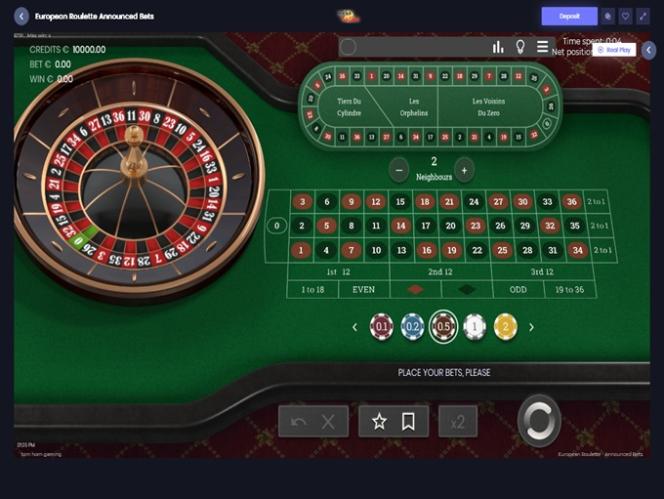Click the bookmark saved bets icon
Screen dimensions: 664x499
point(408,421)
